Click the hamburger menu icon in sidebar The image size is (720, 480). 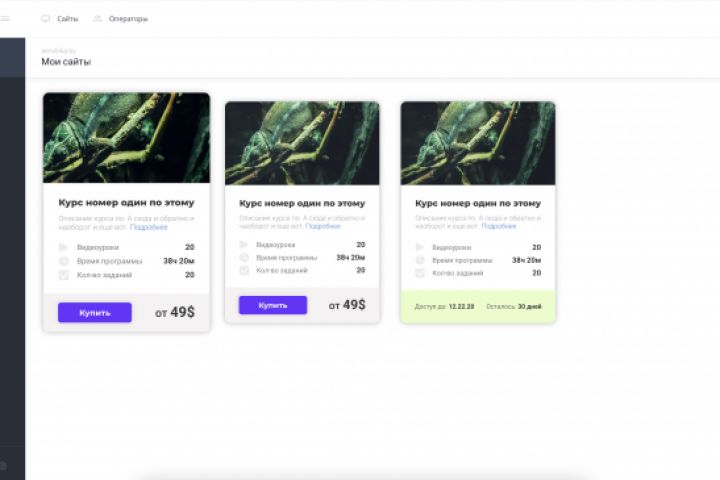pos(5,18)
